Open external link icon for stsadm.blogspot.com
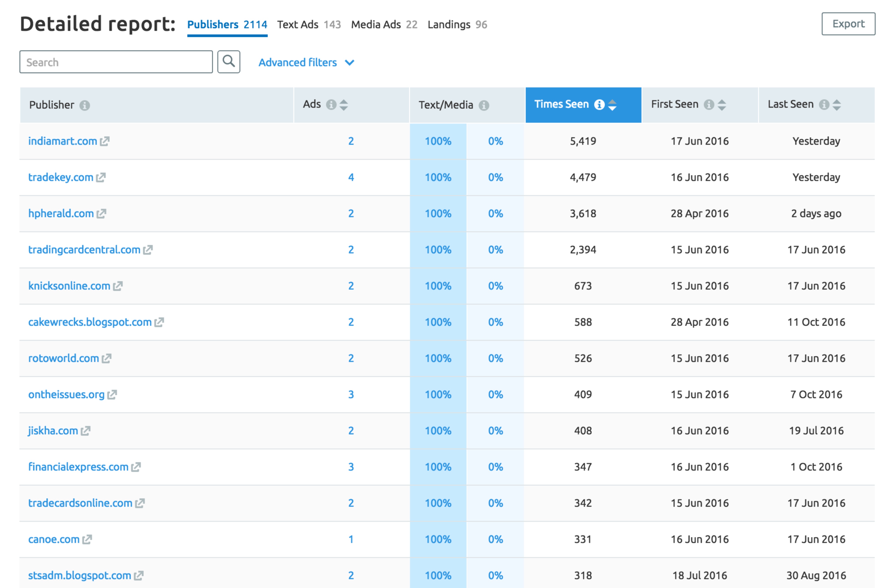 pos(139,575)
